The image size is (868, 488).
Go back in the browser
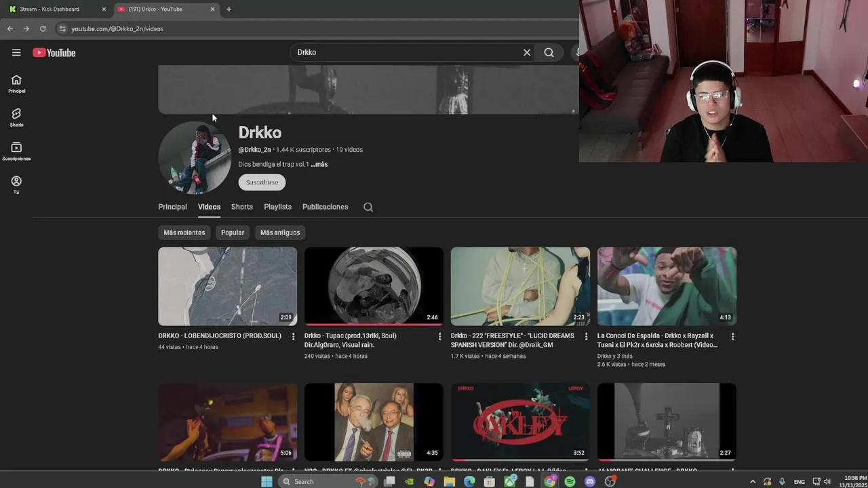pos(9,28)
